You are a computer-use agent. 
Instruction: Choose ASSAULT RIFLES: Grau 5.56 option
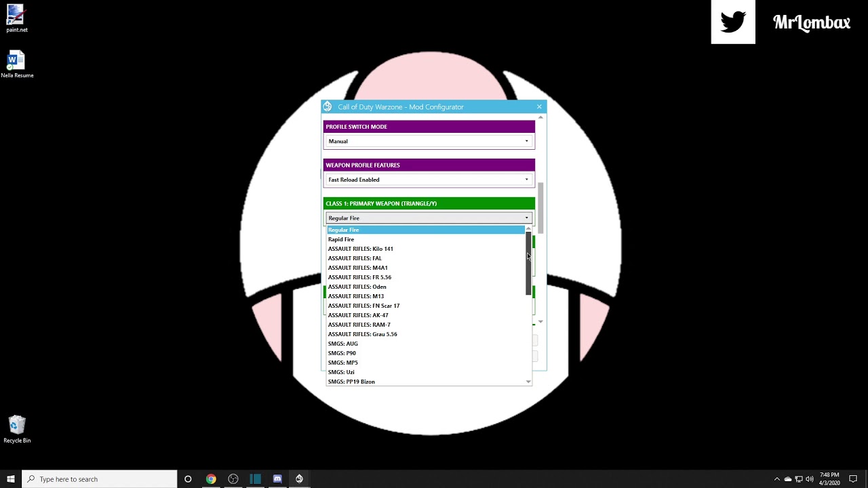(x=426, y=334)
